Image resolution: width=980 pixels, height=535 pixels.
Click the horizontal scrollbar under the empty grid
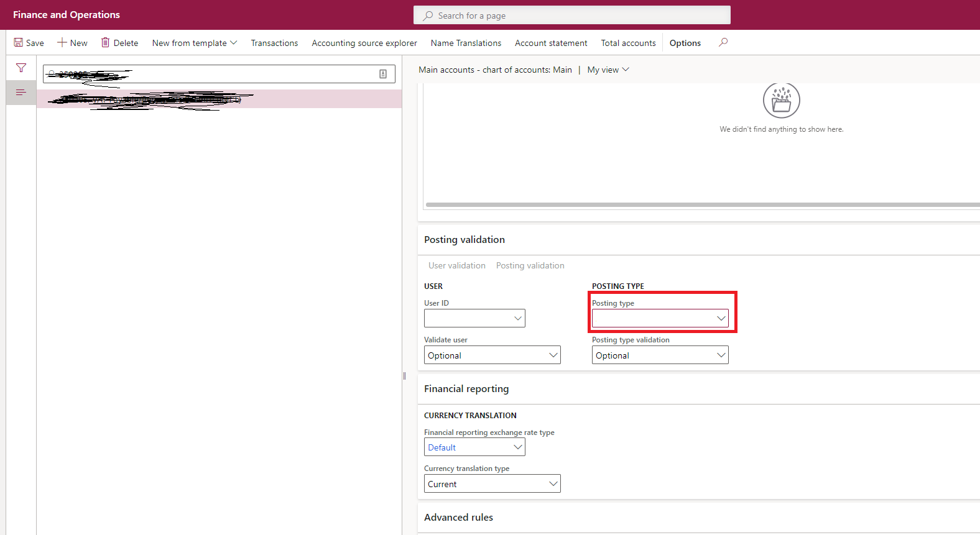point(703,204)
